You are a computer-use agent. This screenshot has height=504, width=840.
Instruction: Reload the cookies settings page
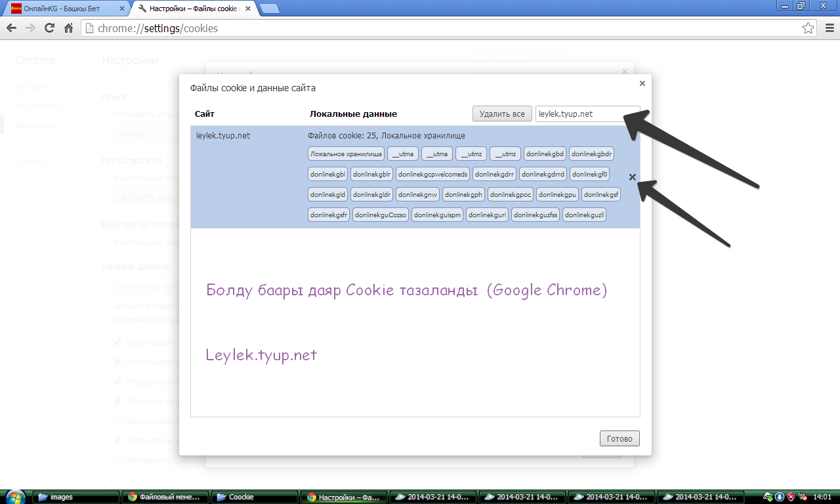click(49, 28)
